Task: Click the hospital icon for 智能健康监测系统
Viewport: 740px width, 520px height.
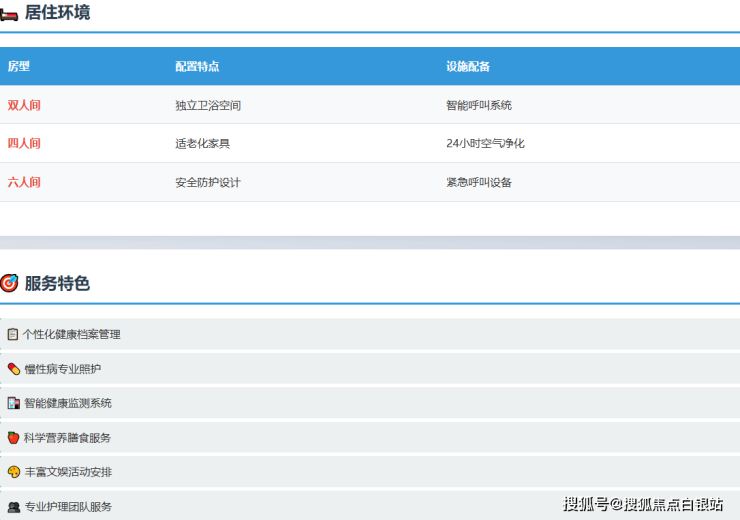Action: (13, 403)
